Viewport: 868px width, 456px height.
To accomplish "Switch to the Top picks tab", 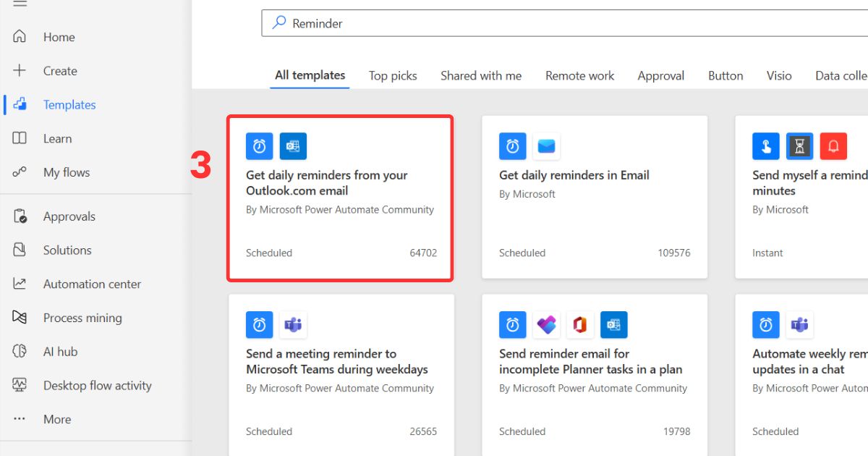I will [393, 75].
